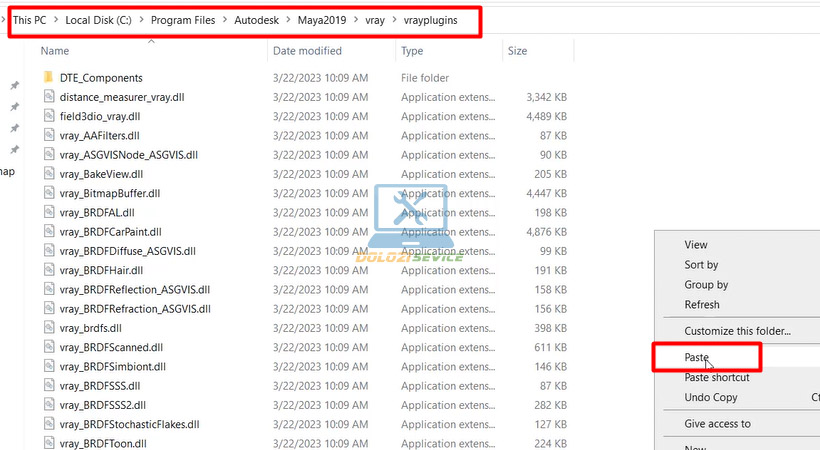Click the vray_BRDFHair.dll file icon
This screenshot has width=820, height=450.
click(49, 270)
